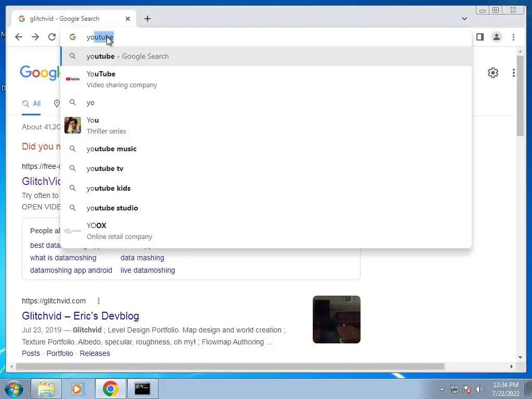Reload the page with the refresh icon

coord(52,37)
